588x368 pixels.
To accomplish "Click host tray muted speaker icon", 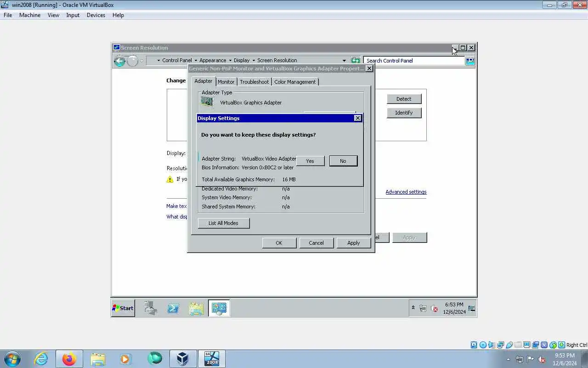I will [x=542, y=359].
